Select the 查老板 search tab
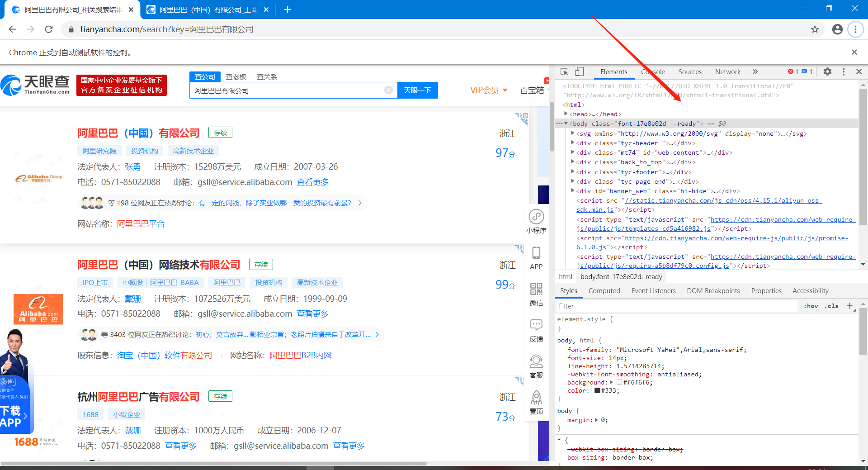 [236, 76]
